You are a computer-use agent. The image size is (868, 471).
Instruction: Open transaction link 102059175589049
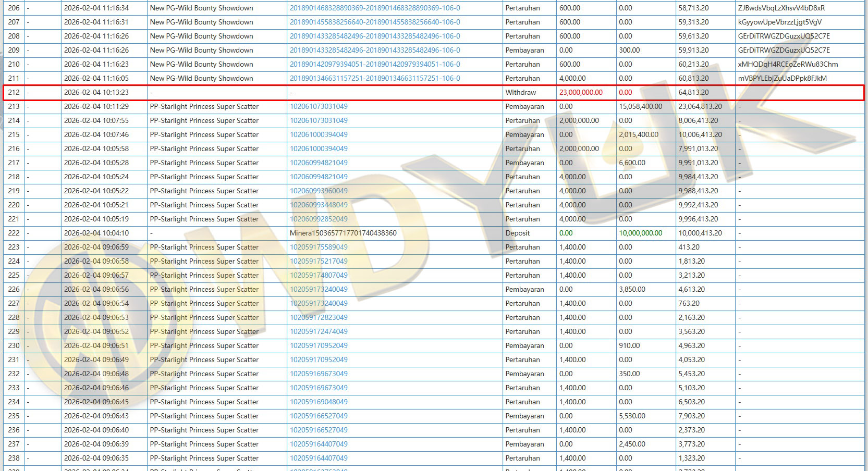coord(319,247)
